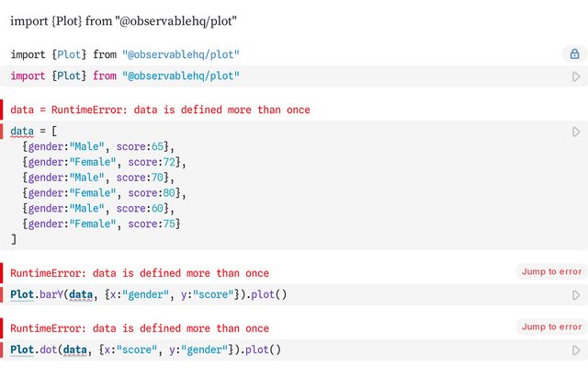Place cursor on closing bracket of data array
The height and width of the screenshot is (368, 588).
14,239
